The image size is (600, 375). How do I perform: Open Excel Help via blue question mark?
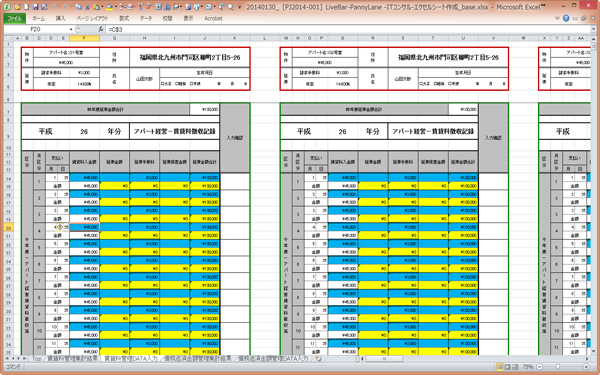[x=566, y=18]
